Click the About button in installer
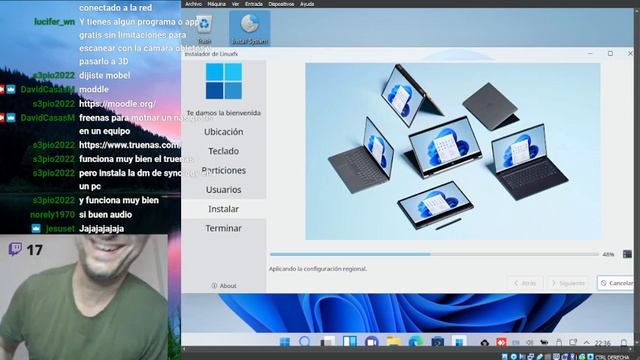This screenshot has height=360, width=640. click(x=224, y=286)
